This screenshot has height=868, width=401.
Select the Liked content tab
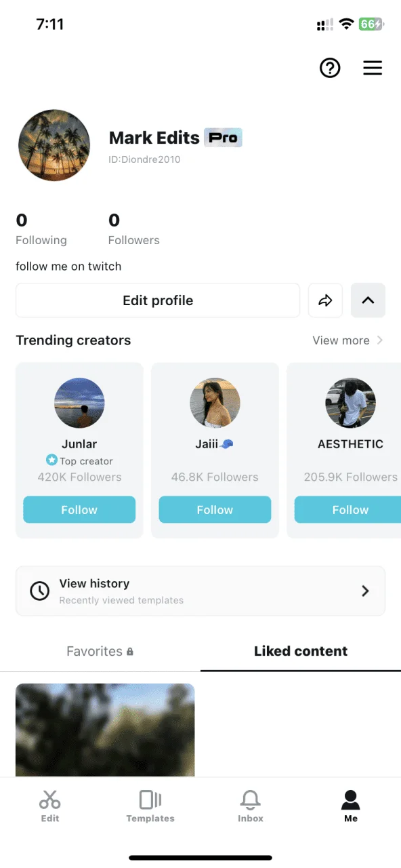[x=301, y=651]
